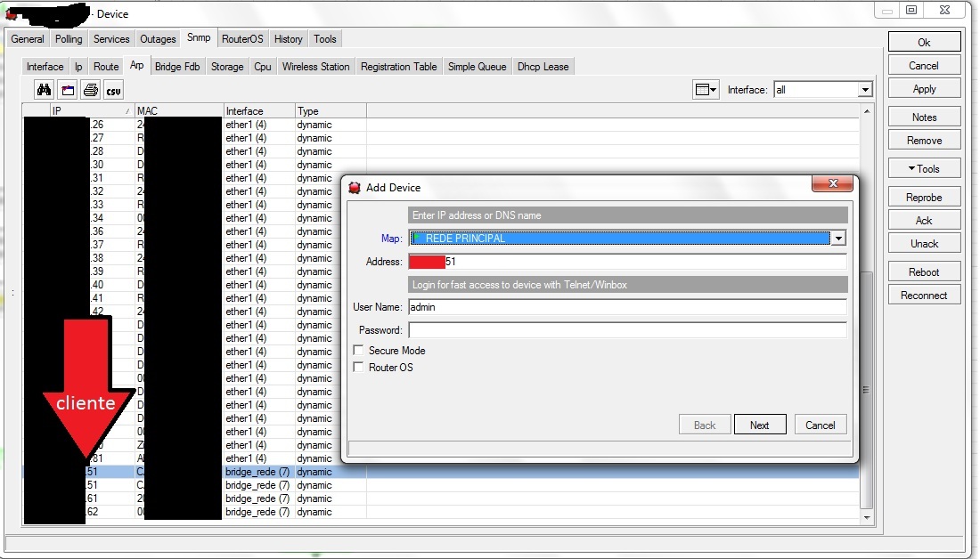Export the table using the CSV icon
This screenshot has height=559, width=980.
click(113, 91)
